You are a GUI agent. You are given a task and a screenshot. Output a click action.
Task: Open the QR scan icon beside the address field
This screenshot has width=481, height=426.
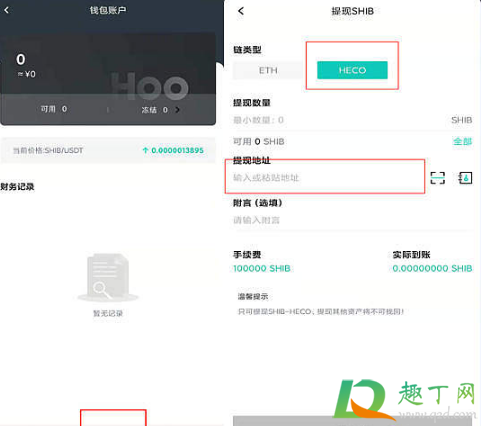click(x=437, y=178)
